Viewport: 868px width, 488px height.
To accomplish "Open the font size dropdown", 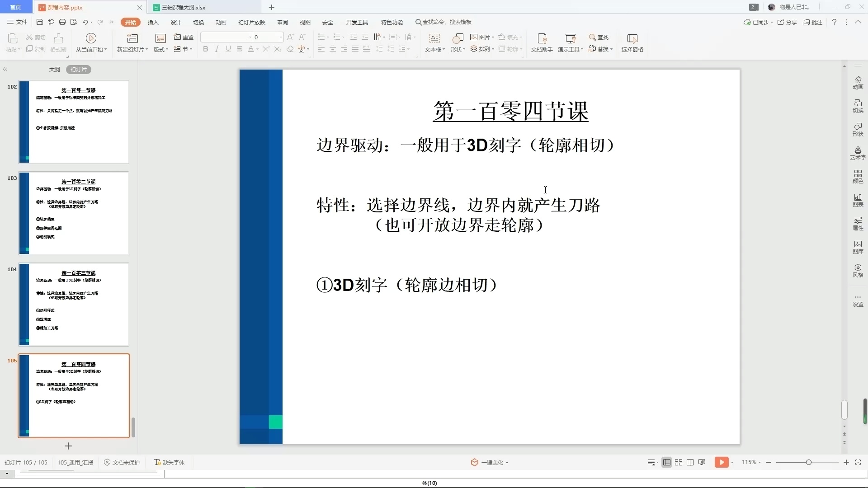I will pos(281,37).
